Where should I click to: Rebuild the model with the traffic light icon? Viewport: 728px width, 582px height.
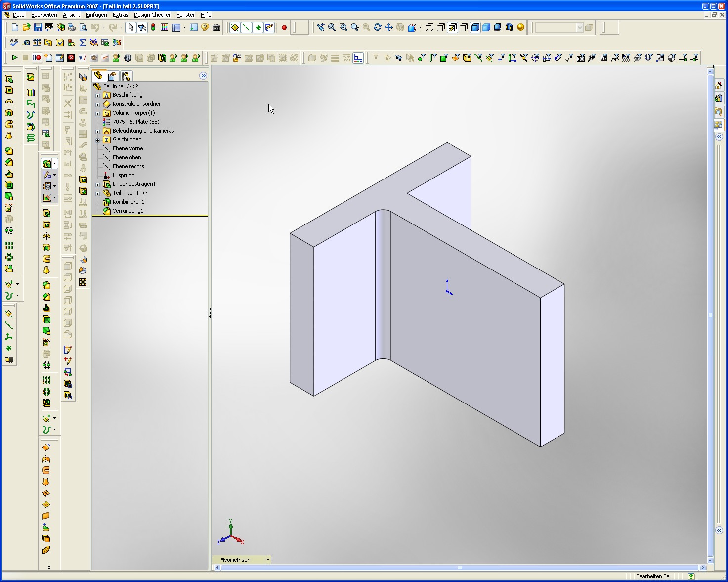153,27
